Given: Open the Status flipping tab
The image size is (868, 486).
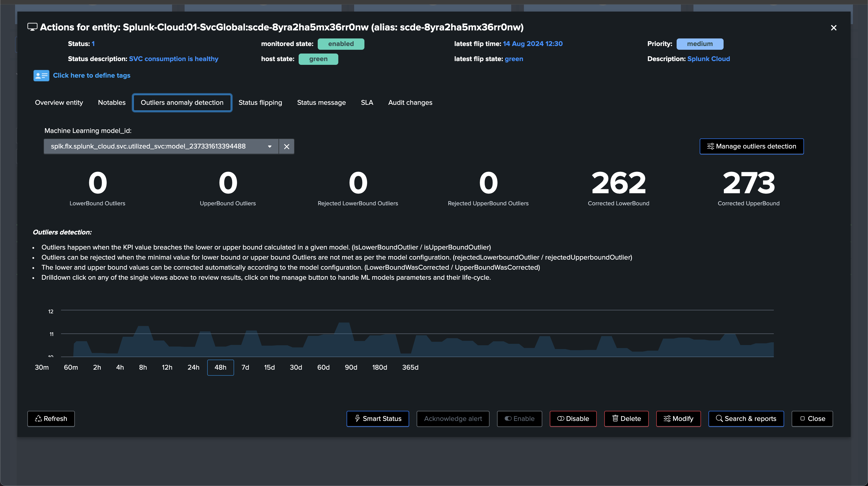Looking at the screenshot, I should pyautogui.click(x=260, y=103).
